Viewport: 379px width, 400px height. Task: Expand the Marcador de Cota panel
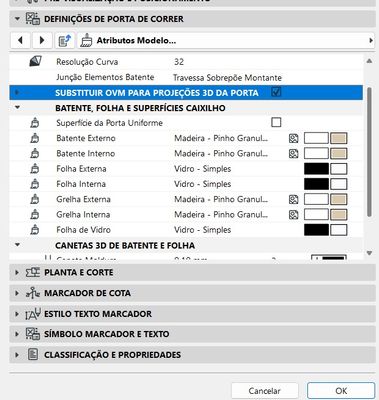(x=17, y=293)
